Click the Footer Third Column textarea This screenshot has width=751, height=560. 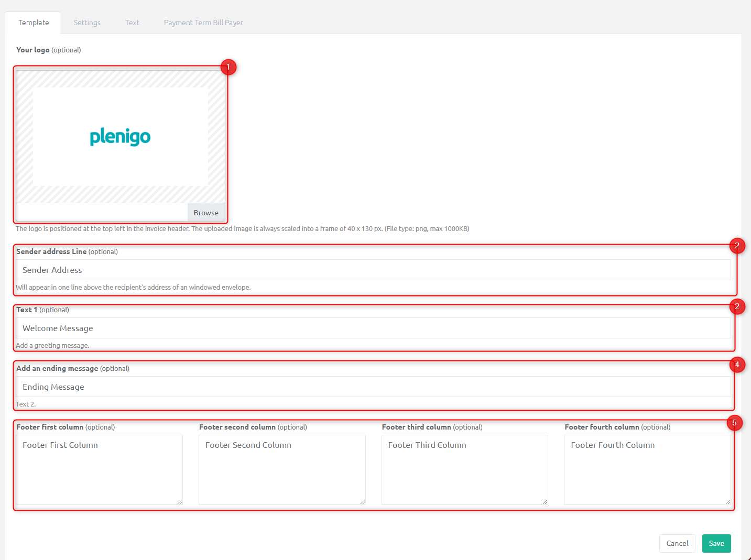point(465,470)
